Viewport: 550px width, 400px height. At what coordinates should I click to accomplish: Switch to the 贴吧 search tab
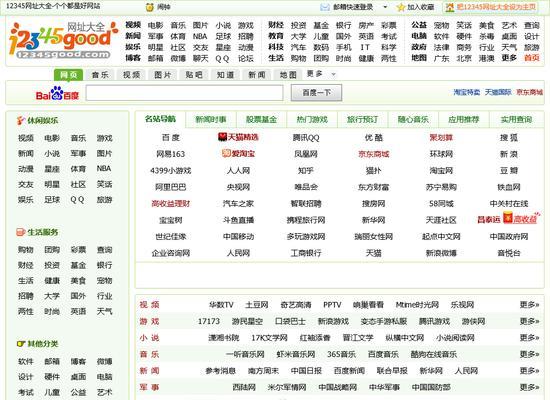tap(194, 75)
